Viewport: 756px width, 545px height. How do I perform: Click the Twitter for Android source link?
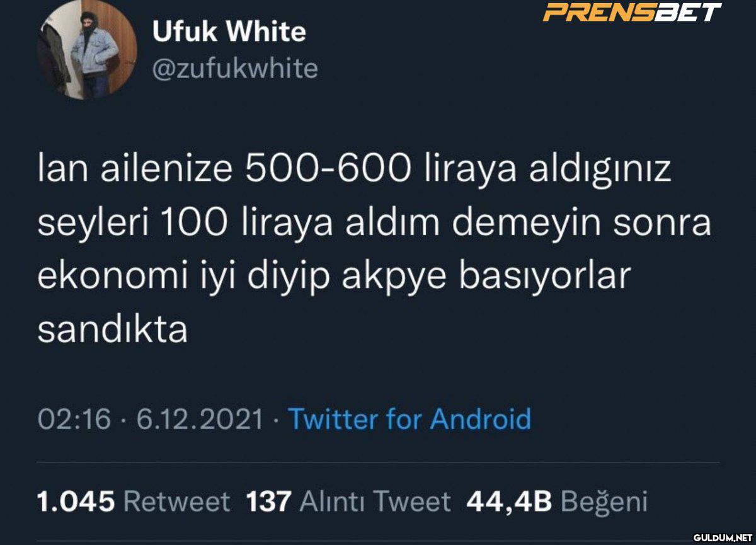(x=409, y=419)
